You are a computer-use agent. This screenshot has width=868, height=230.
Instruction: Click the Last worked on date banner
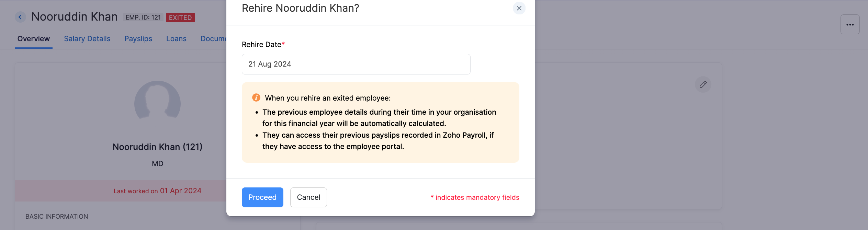click(157, 191)
